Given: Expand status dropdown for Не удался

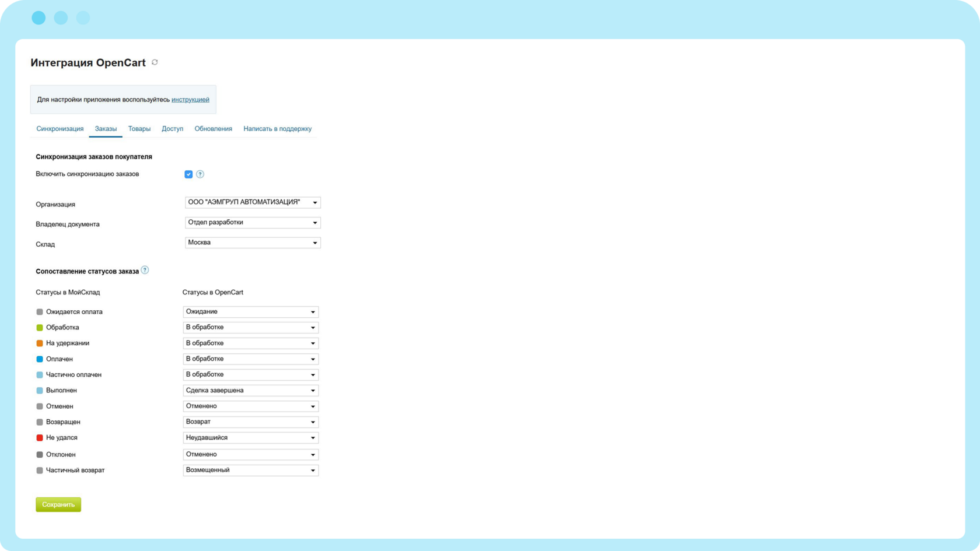Looking at the screenshot, I should (x=251, y=438).
